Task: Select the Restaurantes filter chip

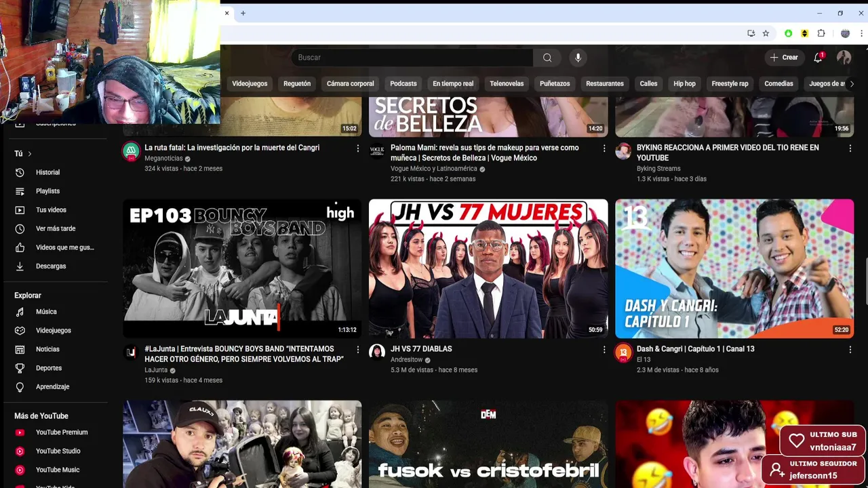Action: point(605,83)
